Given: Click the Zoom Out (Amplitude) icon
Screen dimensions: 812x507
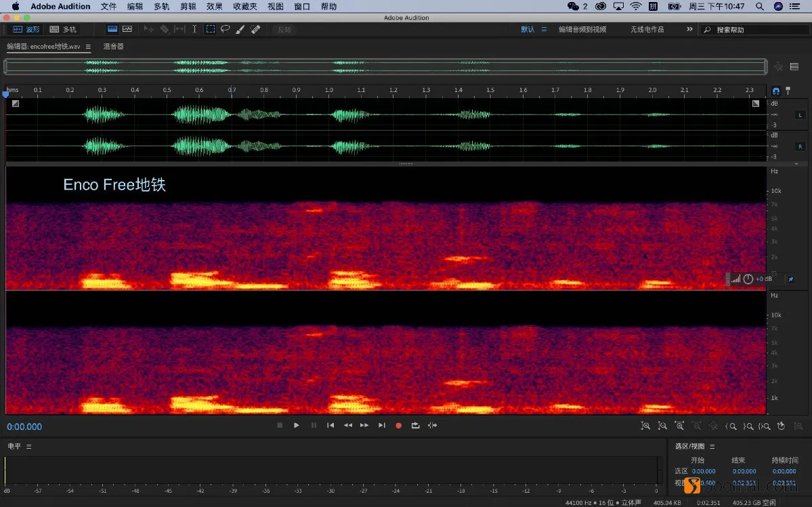Looking at the screenshot, I should [662, 426].
